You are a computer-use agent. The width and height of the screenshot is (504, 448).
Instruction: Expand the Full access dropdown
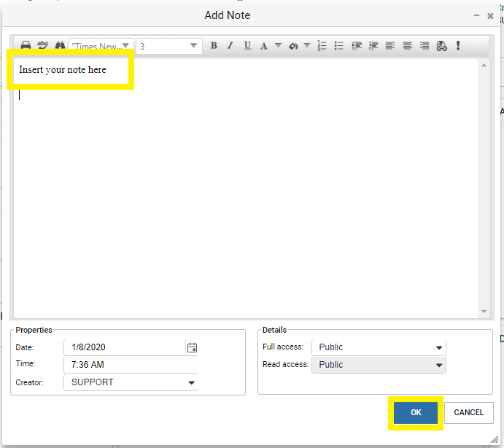(439, 347)
